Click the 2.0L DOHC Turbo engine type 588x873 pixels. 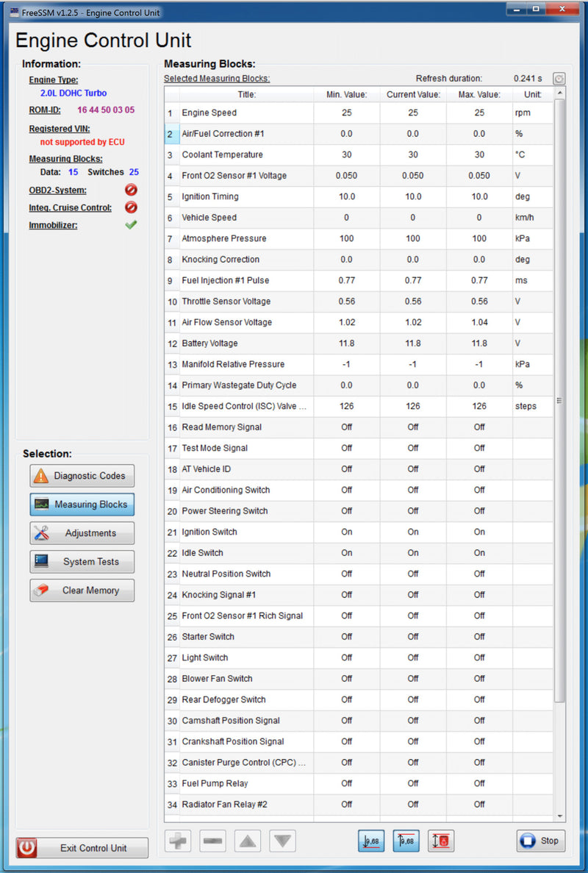click(x=73, y=93)
